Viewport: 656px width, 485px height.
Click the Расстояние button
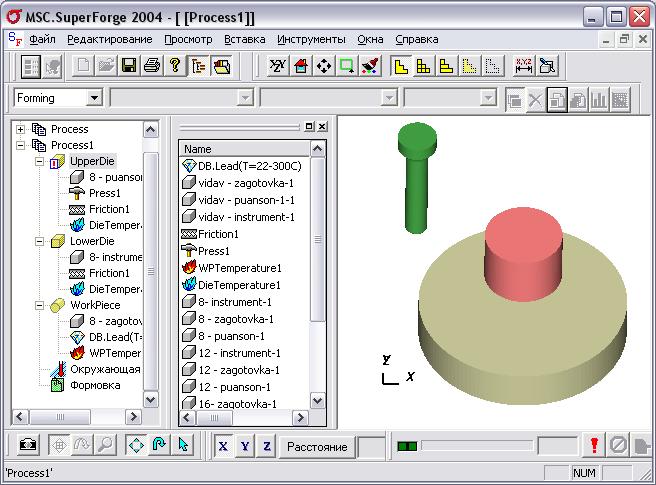317,447
